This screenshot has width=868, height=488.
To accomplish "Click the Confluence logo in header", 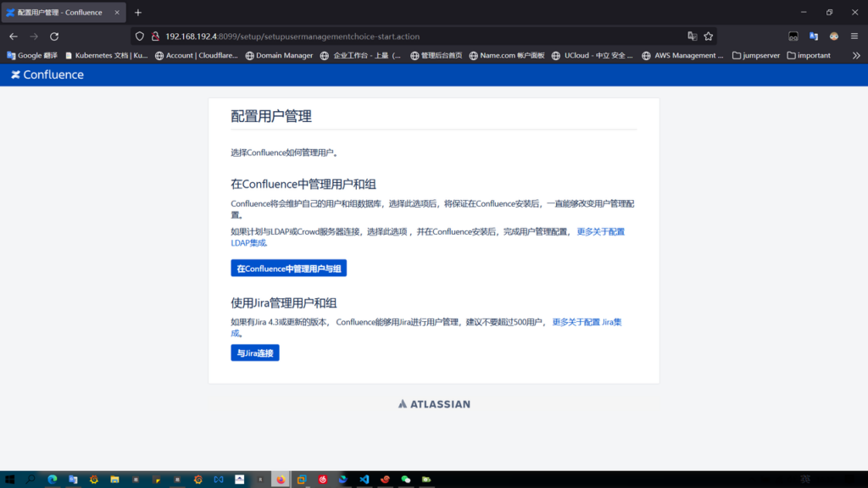I will tap(47, 75).
